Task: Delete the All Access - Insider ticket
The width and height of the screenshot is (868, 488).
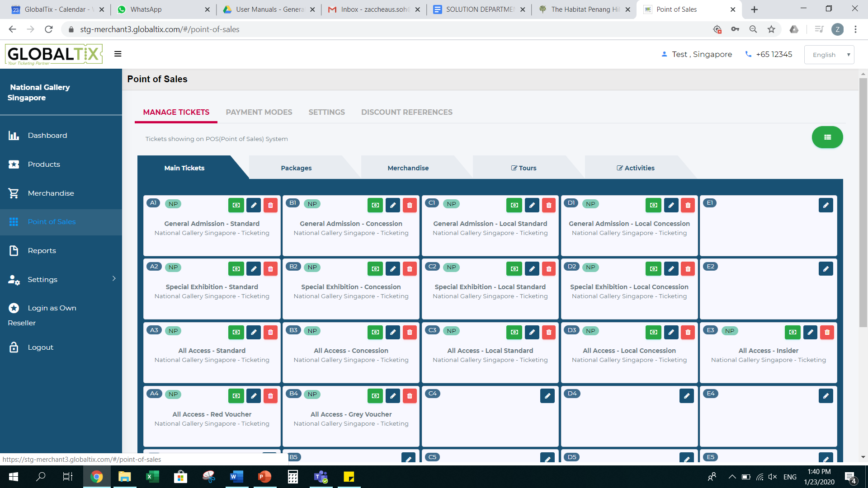Action: (x=827, y=333)
